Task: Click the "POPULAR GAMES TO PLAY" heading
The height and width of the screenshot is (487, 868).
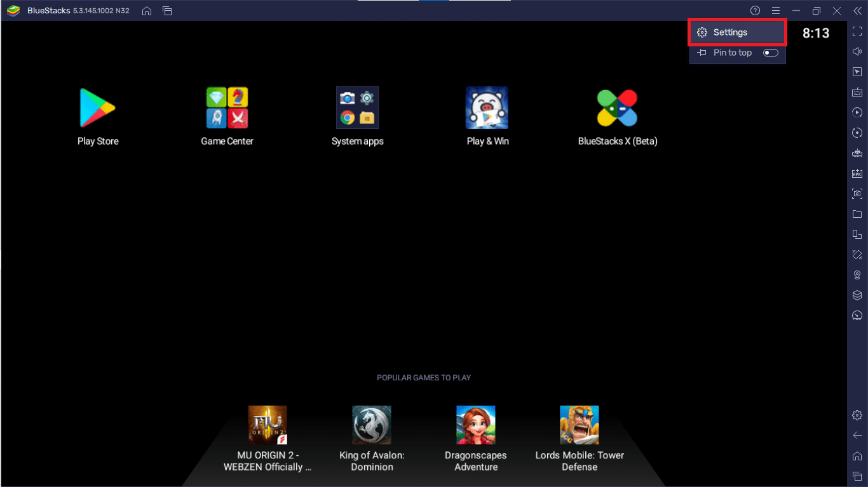Action: click(424, 378)
